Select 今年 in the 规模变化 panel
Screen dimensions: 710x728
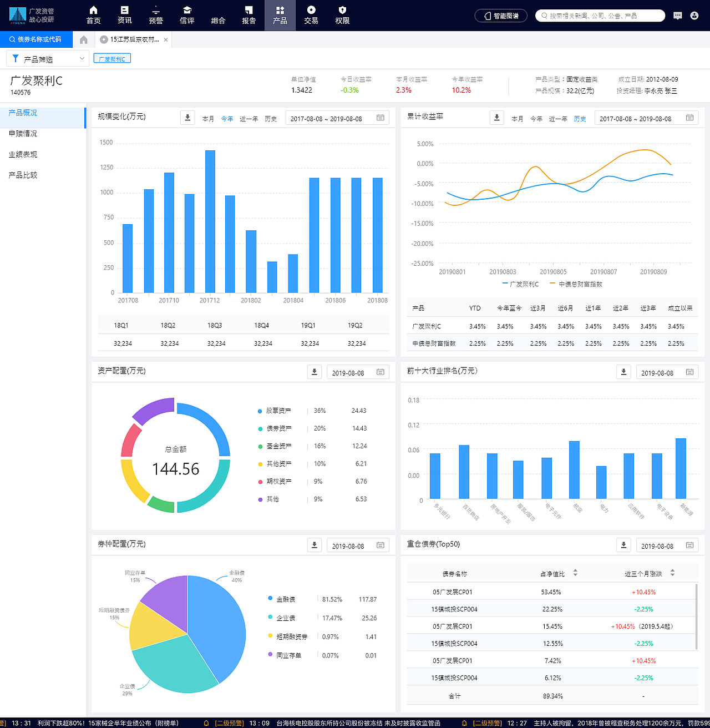tap(227, 119)
